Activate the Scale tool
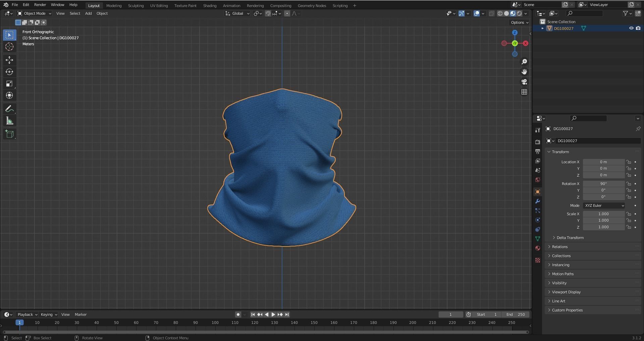This screenshot has width=644, height=341. click(x=9, y=84)
